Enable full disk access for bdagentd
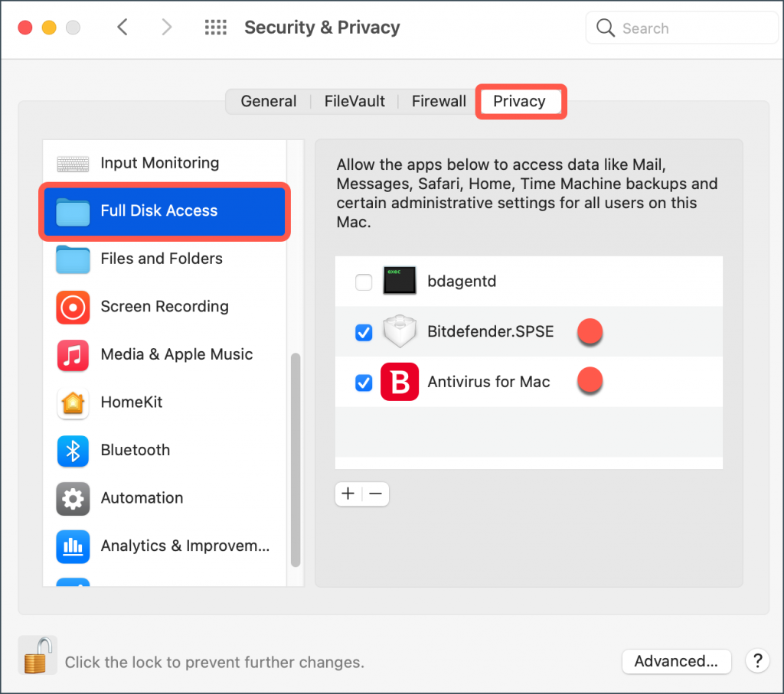 point(364,281)
